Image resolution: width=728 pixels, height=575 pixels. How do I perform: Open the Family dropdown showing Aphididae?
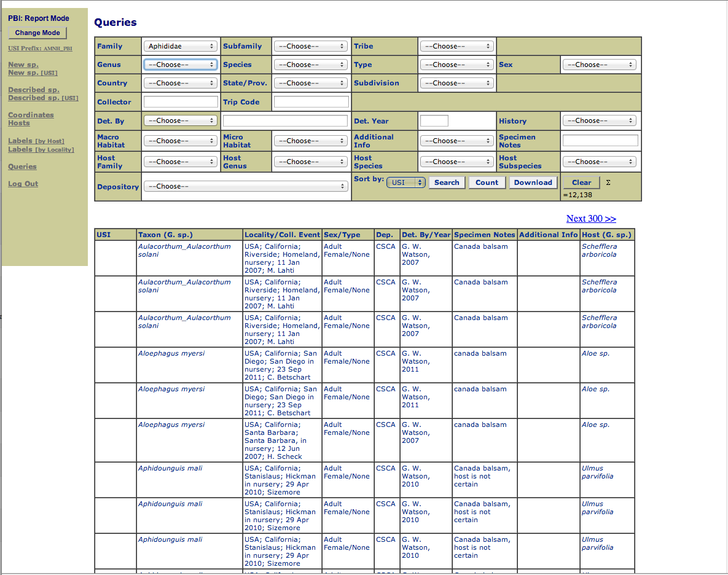coord(179,45)
